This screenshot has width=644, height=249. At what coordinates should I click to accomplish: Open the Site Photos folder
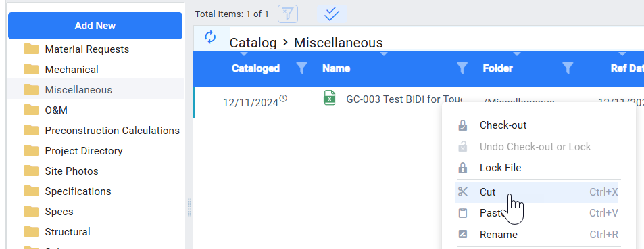point(72,171)
